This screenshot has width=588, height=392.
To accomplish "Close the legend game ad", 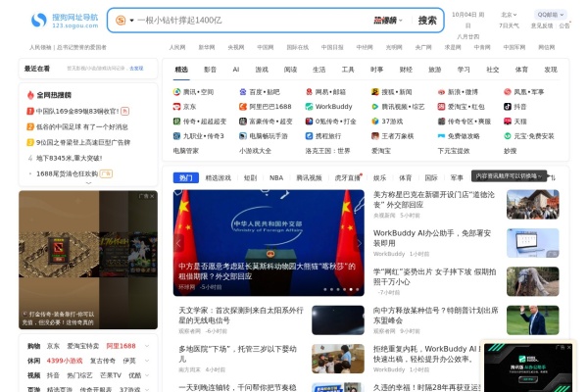I will 152,196.
